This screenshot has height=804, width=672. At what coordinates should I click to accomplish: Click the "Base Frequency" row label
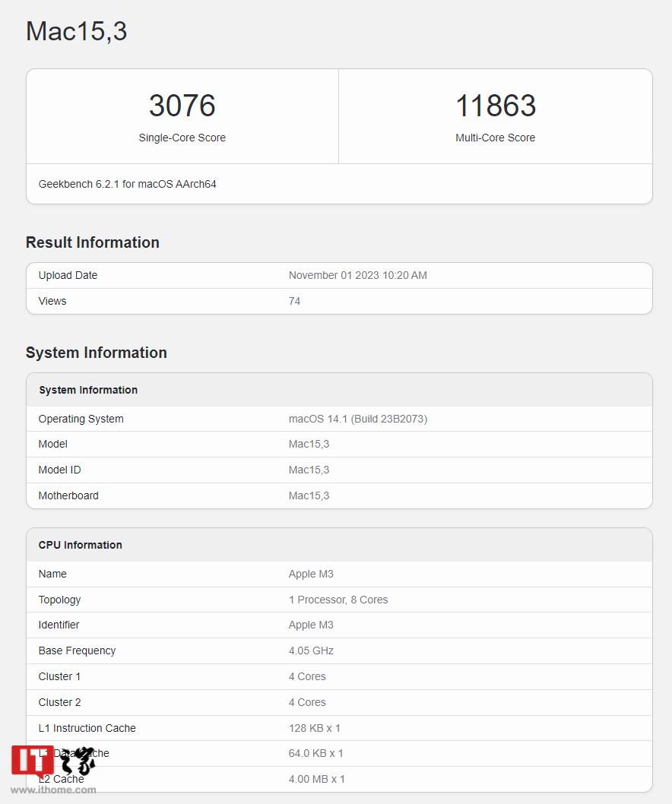click(77, 650)
